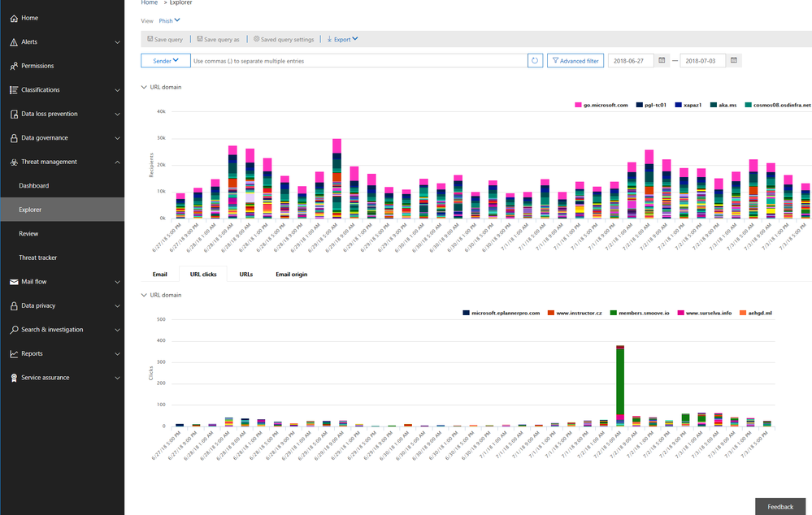Click the Save query disk icon
The image size is (812, 515).
pyautogui.click(x=150, y=39)
